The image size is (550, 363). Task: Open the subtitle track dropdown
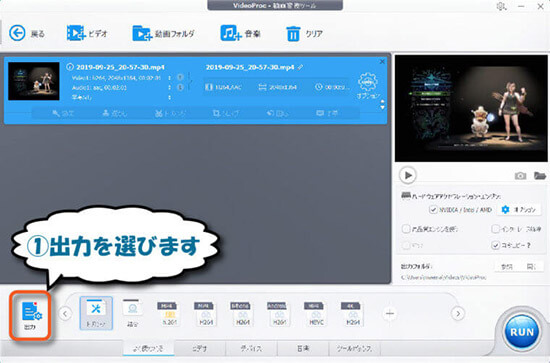pos(170,98)
